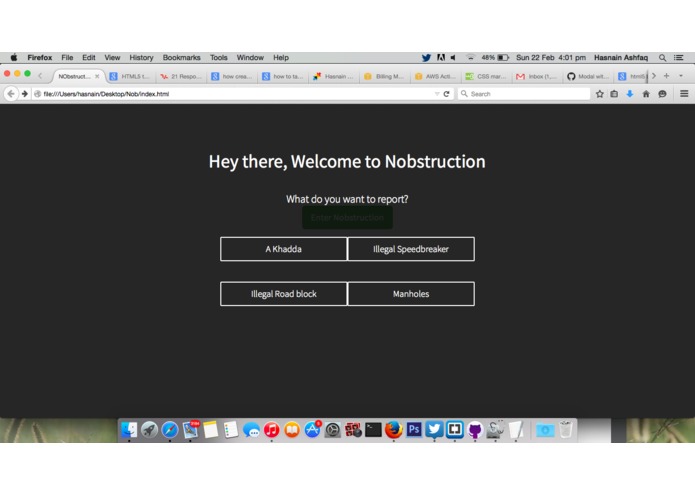Launch Safari compass from the dock

[x=170, y=429]
